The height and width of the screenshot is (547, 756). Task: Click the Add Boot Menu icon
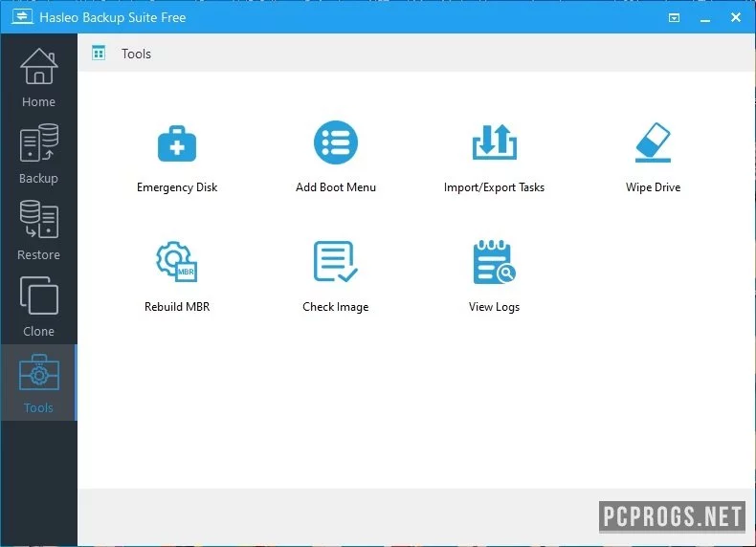coord(336,142)
